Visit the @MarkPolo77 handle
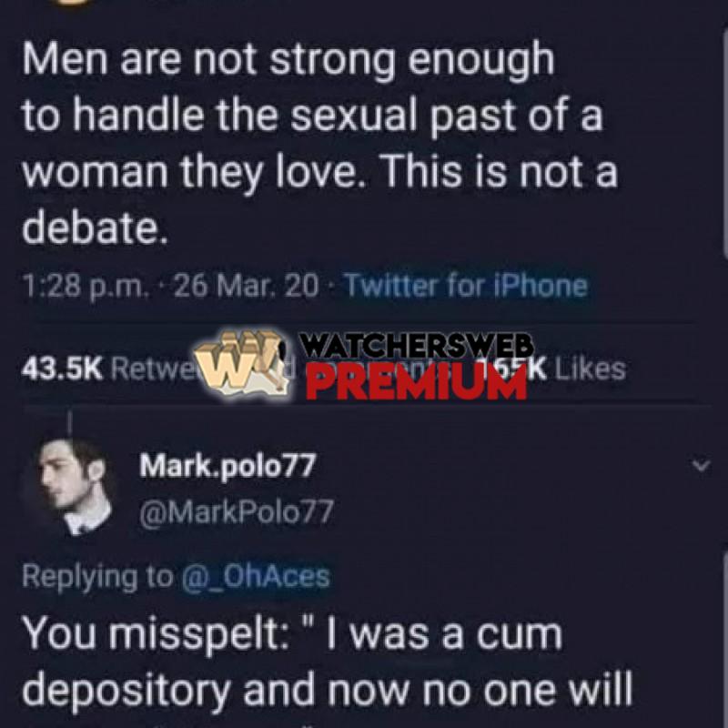 237,511
